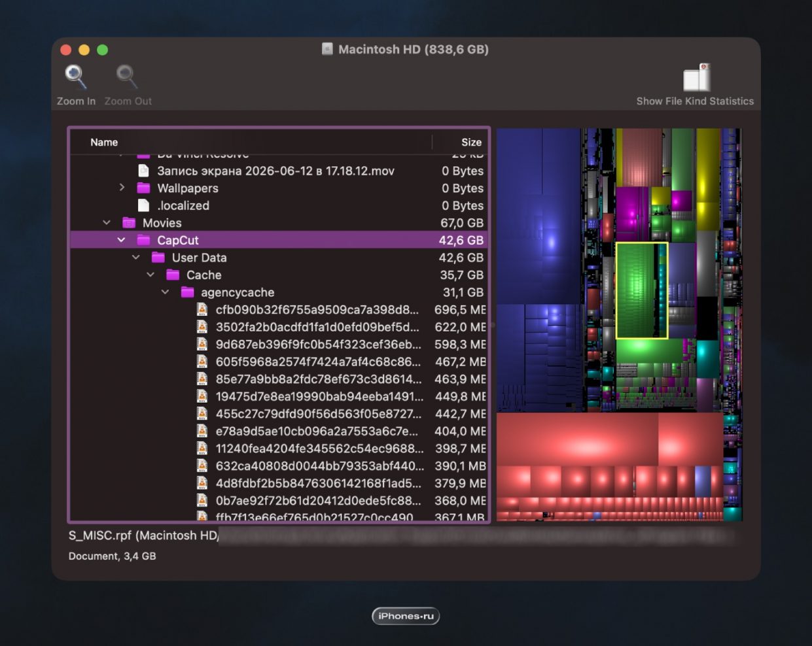Screen dimensions: 812x646
Task: Click the Wallpapers folder icon
Action: click(143, 188)
